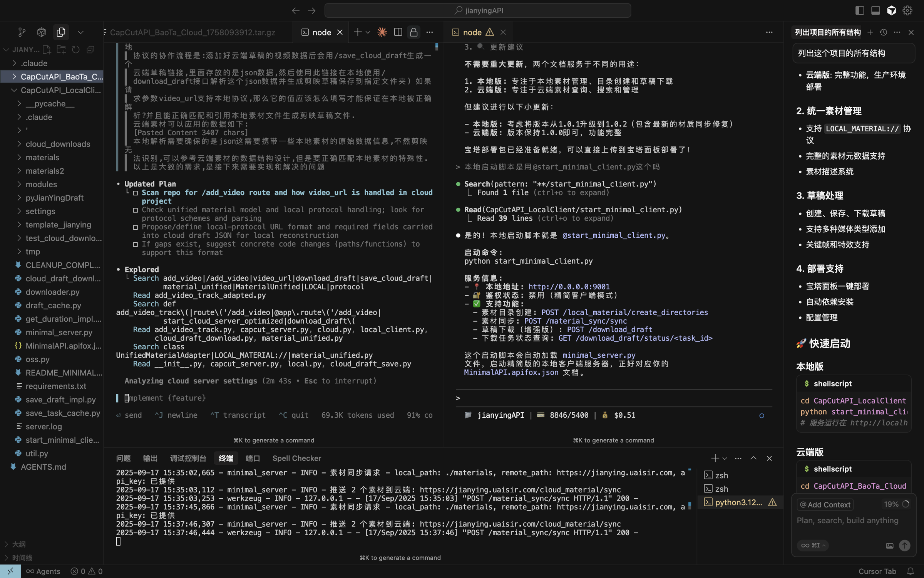Click the orange Claude starburst icon
Viewport: 924px width, 578px height.
[x=382, y=32]
